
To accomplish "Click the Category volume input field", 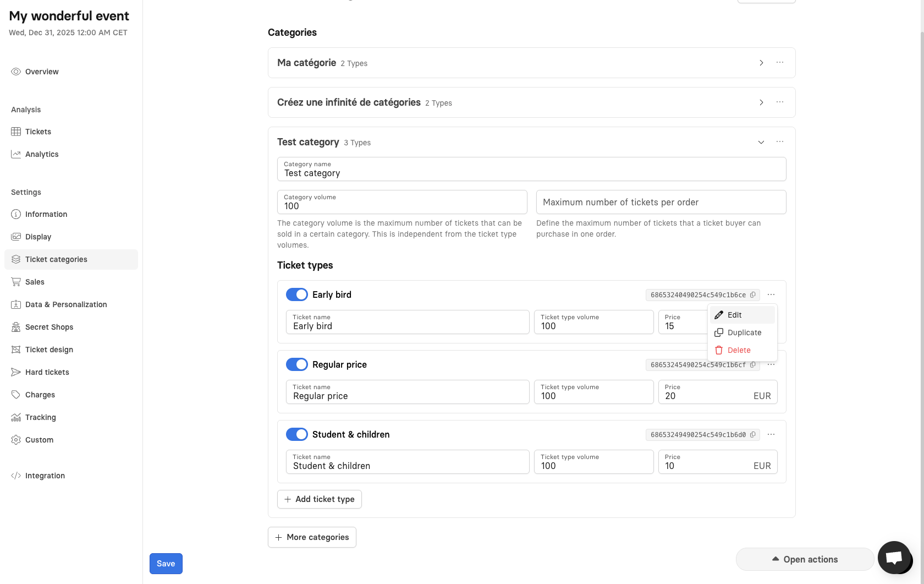I will click(402, 206).
